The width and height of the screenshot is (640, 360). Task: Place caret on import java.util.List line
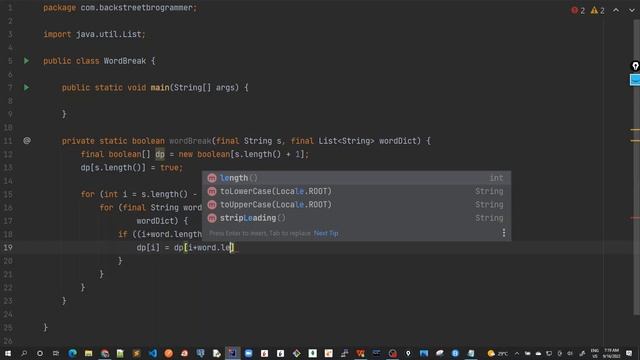[x=94, y=34]
